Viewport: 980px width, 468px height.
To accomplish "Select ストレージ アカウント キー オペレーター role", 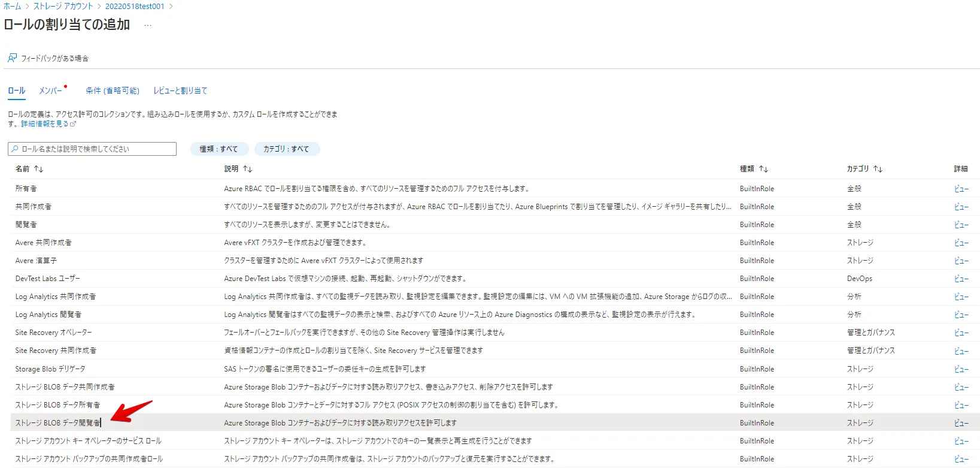I will point(495,440).
